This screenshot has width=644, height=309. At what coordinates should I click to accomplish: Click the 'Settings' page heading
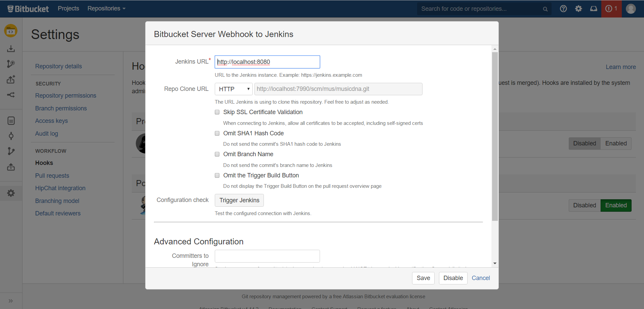[x=55, y=34]
